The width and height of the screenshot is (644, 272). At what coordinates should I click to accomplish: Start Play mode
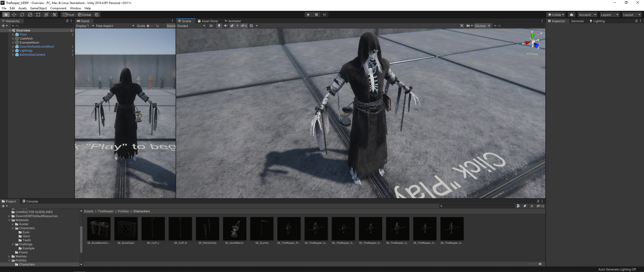(308, 15)
